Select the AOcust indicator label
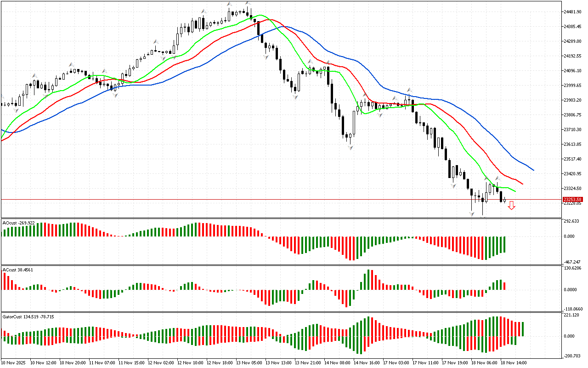The image size is (588, 368). pos(18,223)
